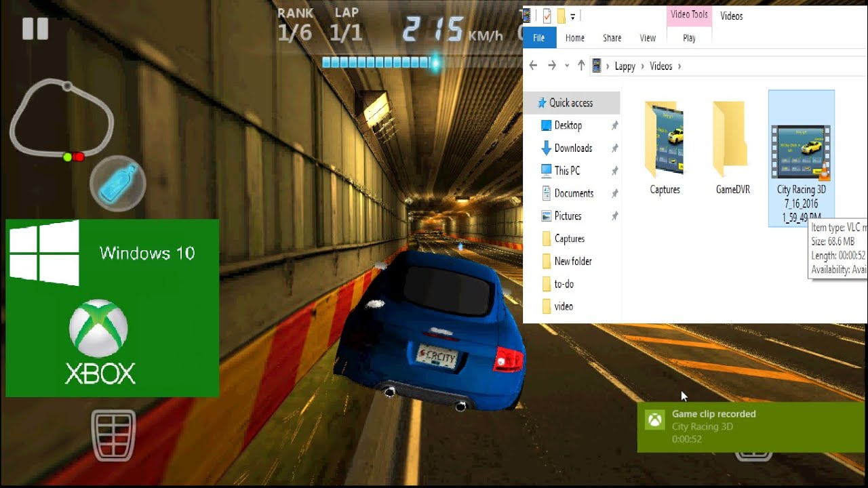The width and height of the screenshot is (868, 488).
Task: Click the Xbox icon in the notification
Action: pos(654,420)
